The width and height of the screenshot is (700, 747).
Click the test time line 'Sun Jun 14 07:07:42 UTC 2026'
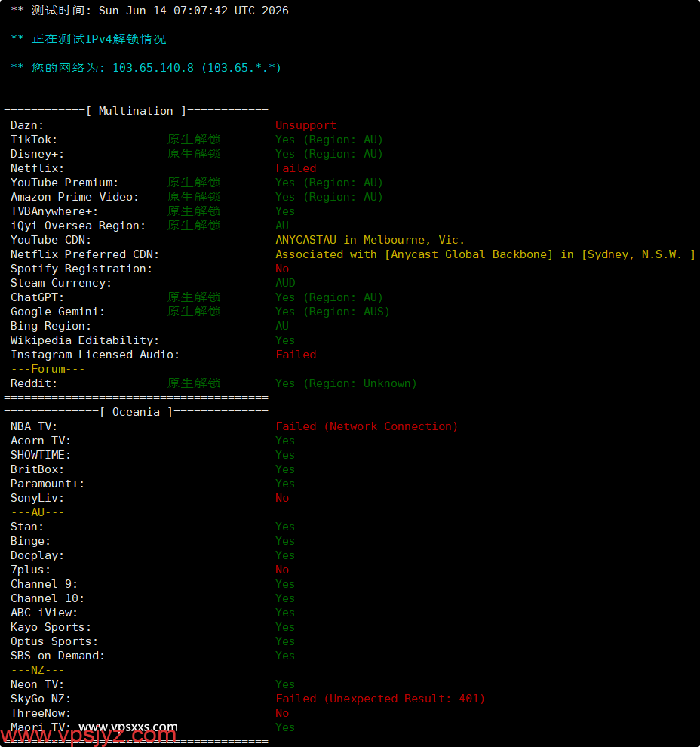point(193,11)
